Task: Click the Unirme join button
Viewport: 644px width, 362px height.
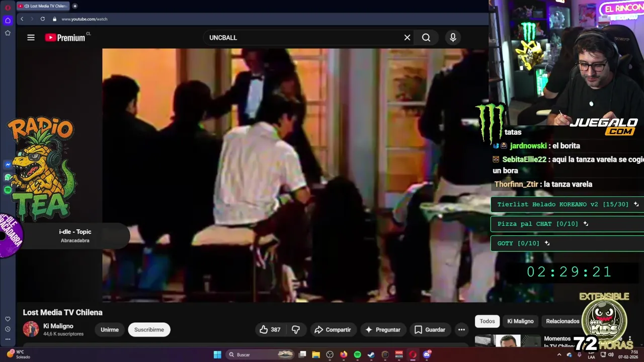Action: 109,330
